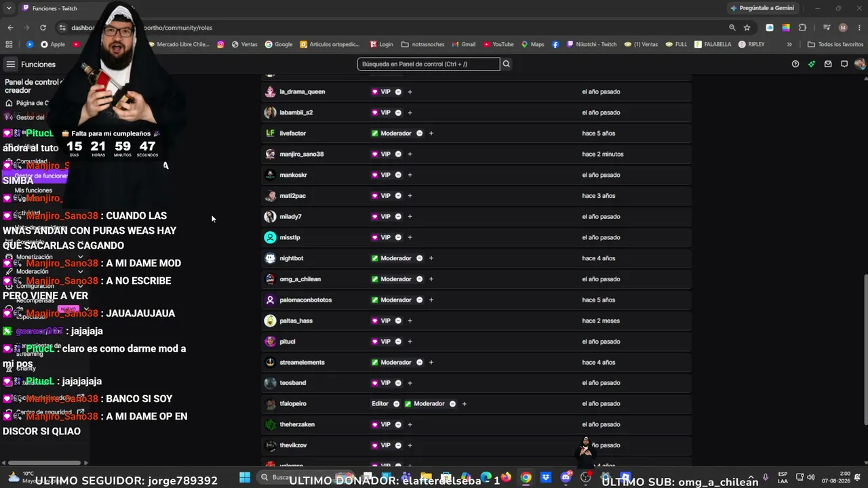The image size is (868, 488).
Task: Click 'hace 2 minutos' in manjiro_sano38's row
Action: (602, 154)
